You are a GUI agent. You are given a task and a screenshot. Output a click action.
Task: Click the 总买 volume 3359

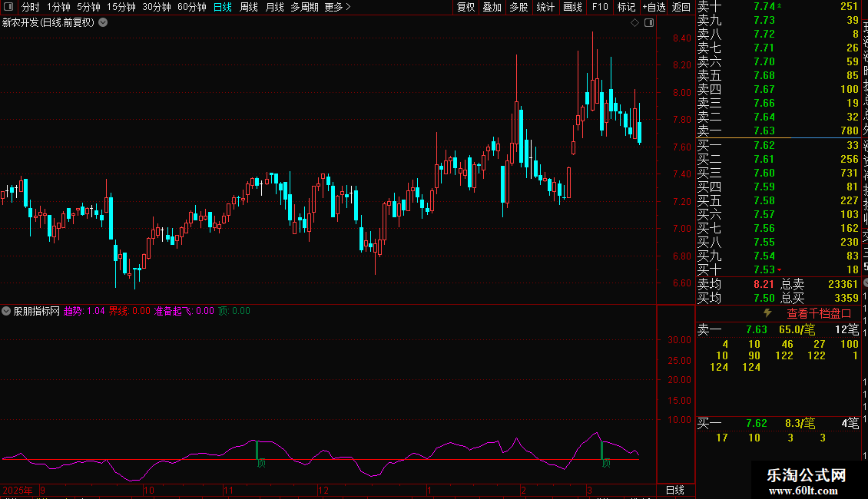(846, 298)
